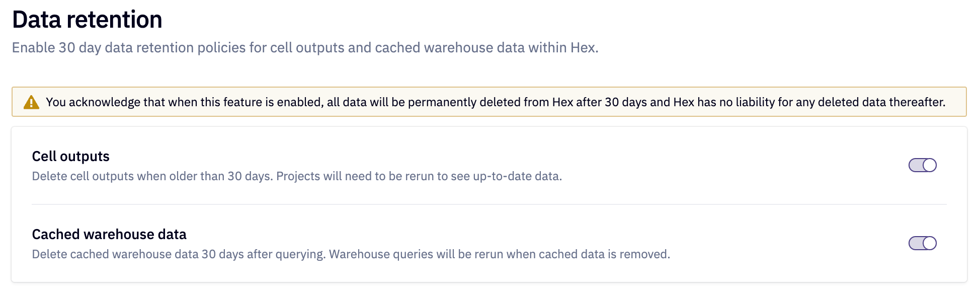Screen dimensions: 980x295
Task: Click the divider between the two settings
Action: click(489, 204)
